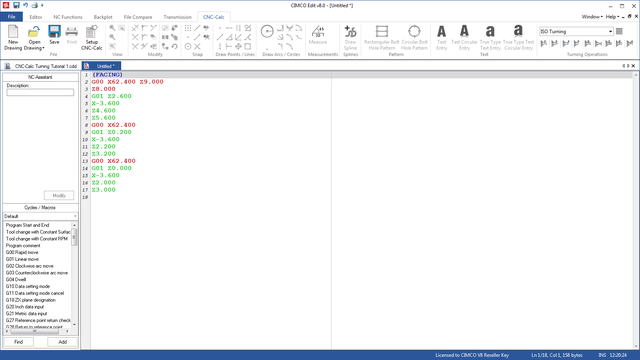
Task: Select 'G00 Rapid move' macro
Action: pyautogui.click(x=22, y=253)
